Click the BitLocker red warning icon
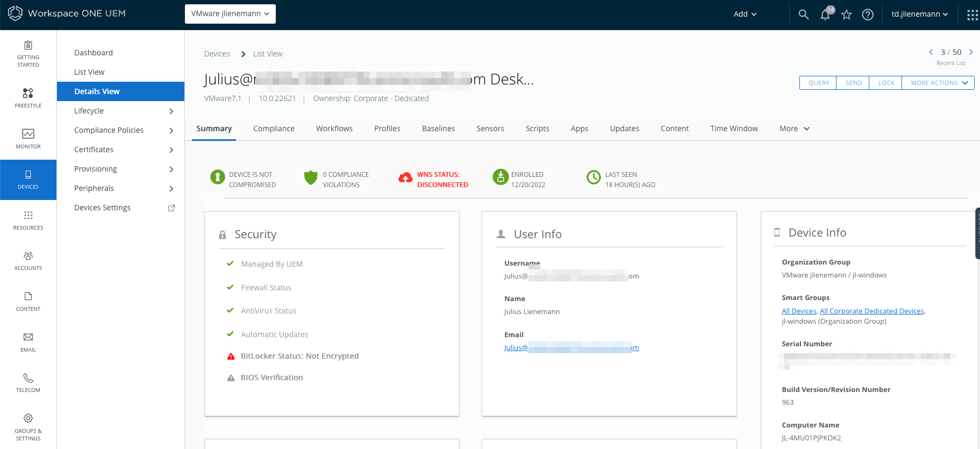 (231, 356)
